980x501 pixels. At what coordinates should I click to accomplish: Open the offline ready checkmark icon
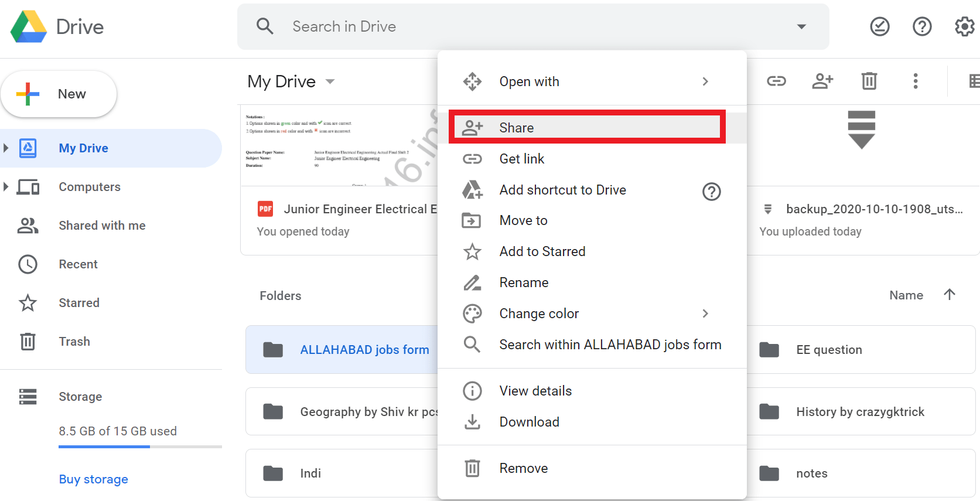[x=879, y=26]
